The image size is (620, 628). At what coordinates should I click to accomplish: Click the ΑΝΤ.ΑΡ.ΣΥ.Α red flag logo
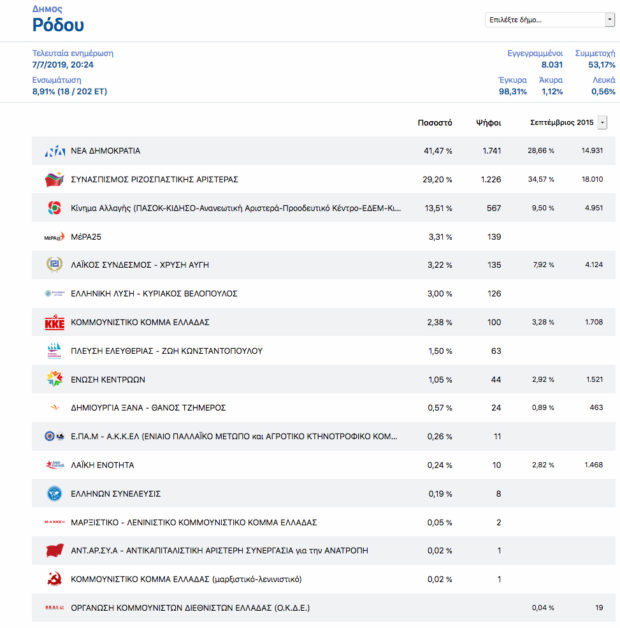[x=54, y=551]
